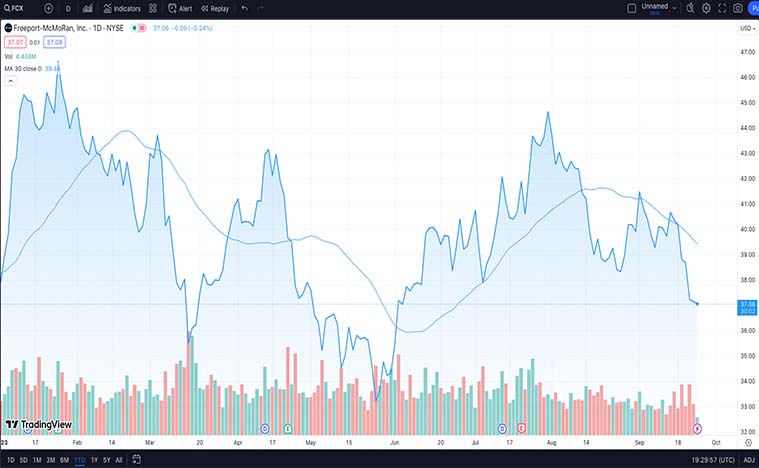Select the 5D time range
The width and height of the screenshot is (759, 468).
click(x=23, y=460)
